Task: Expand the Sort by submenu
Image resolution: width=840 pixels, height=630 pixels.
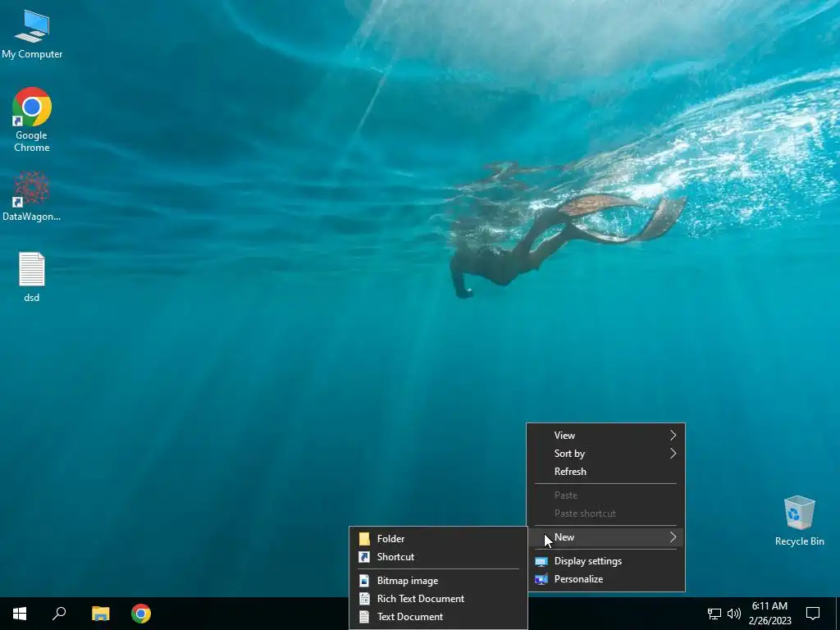Action: pos(606,454)
